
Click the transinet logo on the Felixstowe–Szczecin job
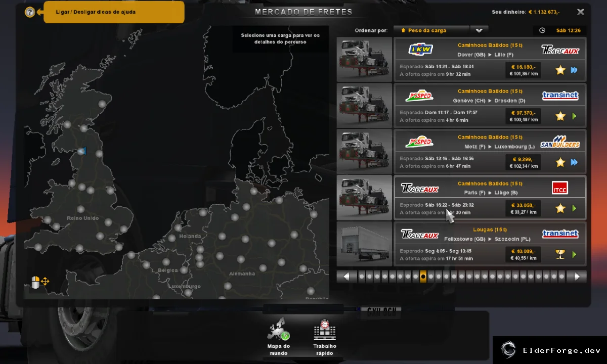560,234
